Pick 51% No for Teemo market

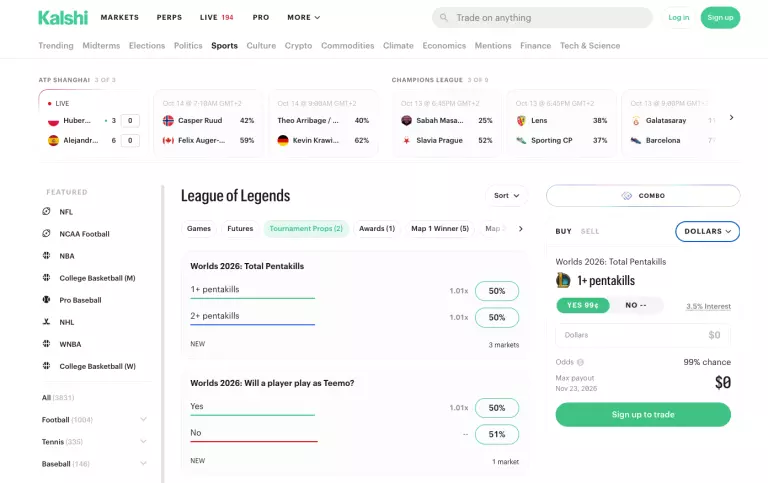click(497, 434)
